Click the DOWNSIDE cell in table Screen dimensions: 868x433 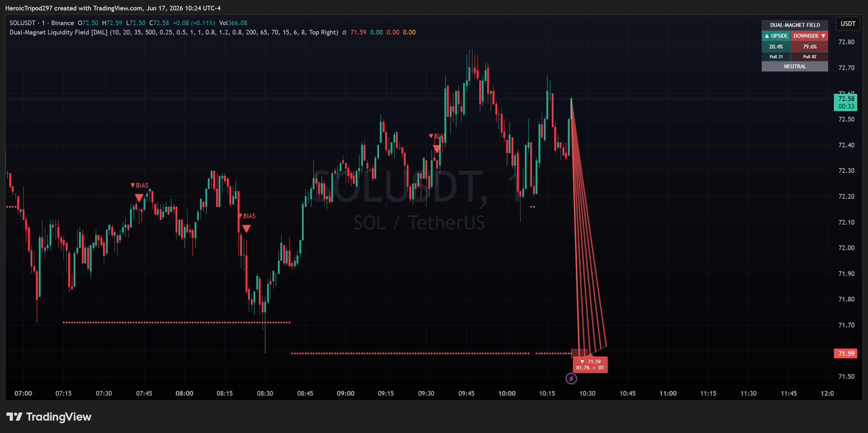point(809,36)
